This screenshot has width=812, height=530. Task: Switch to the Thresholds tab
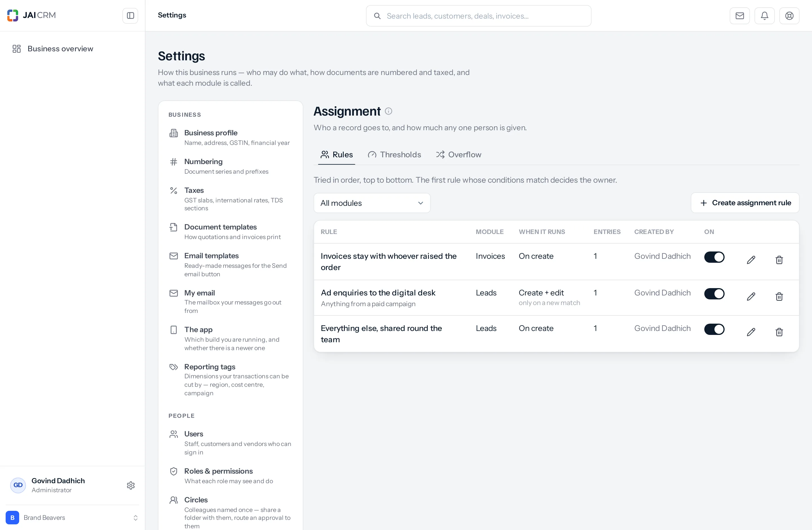[394, 155]
